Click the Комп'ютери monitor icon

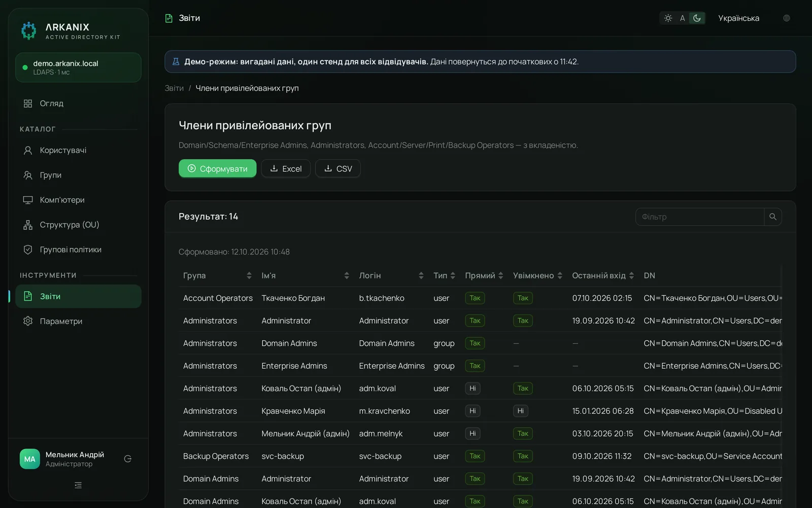point(28,200)
